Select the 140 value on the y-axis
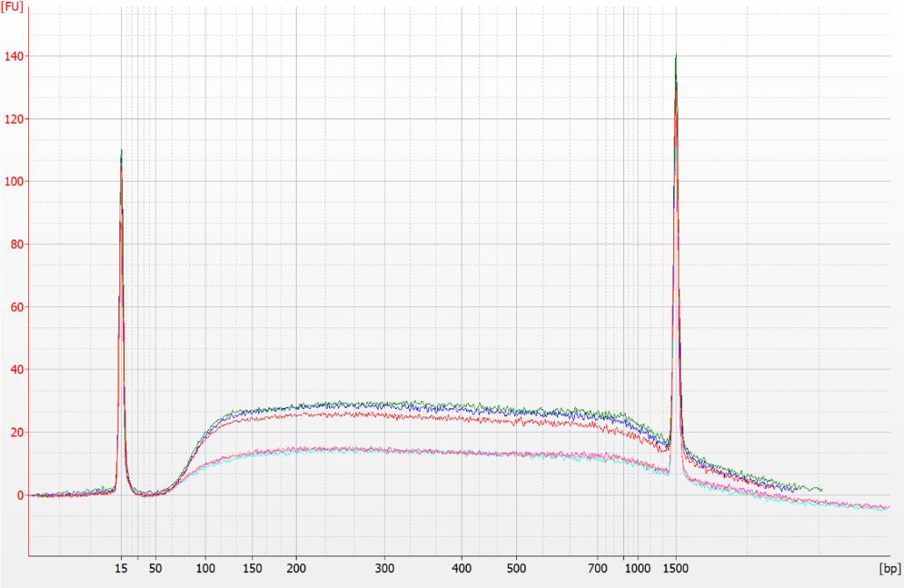Image resolution: width=904 pixels, height=588 pixels. click(14, 56)
